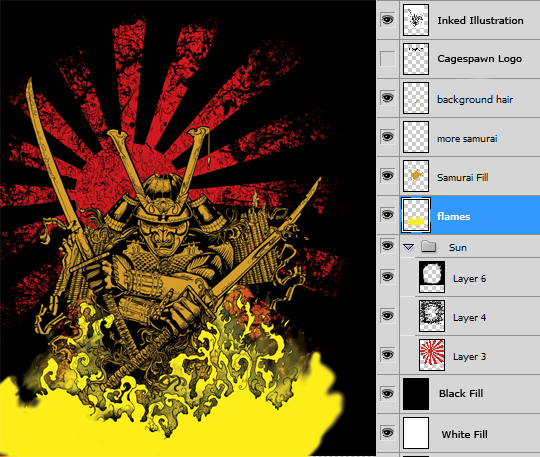Hide Layer 3 visibility eye
The height and width of the screenshot is (457, 540).
pos(387,355)
